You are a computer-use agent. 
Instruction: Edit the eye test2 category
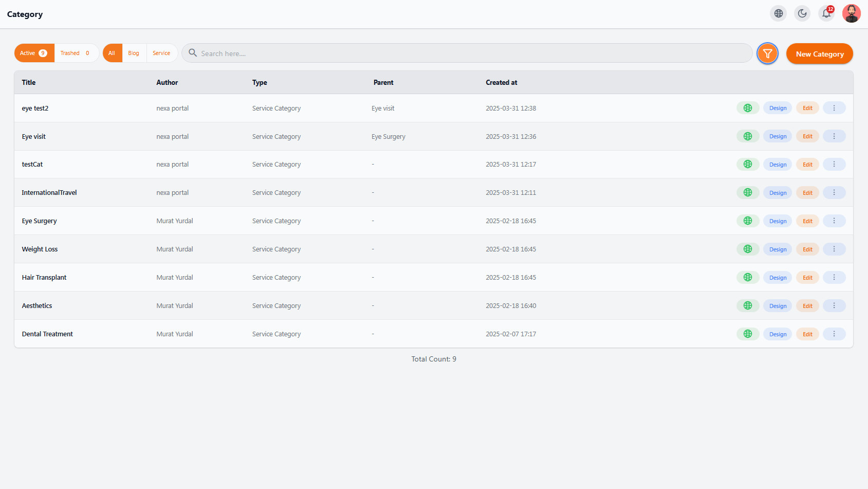tap(807, 108)
